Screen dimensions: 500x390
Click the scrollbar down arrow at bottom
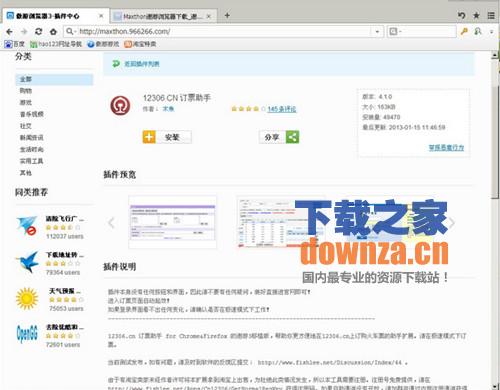coord(495,386)
